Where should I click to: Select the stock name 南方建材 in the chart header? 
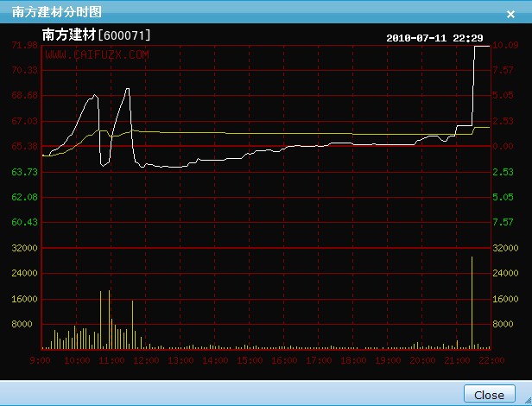(69, 35)
